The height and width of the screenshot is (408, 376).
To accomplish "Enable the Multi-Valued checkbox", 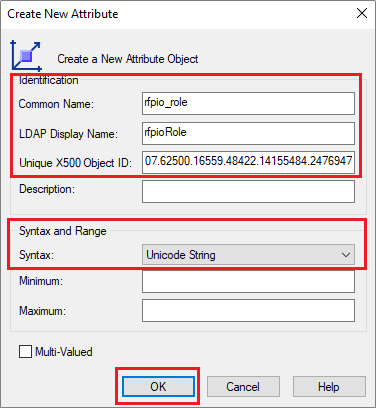I will [25, 352].
